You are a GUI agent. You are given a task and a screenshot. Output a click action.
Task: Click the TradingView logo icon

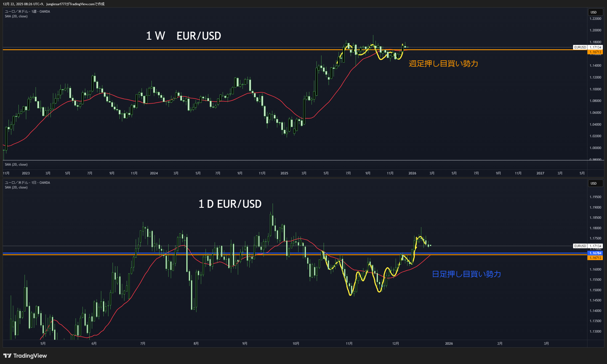coord(7,356)
